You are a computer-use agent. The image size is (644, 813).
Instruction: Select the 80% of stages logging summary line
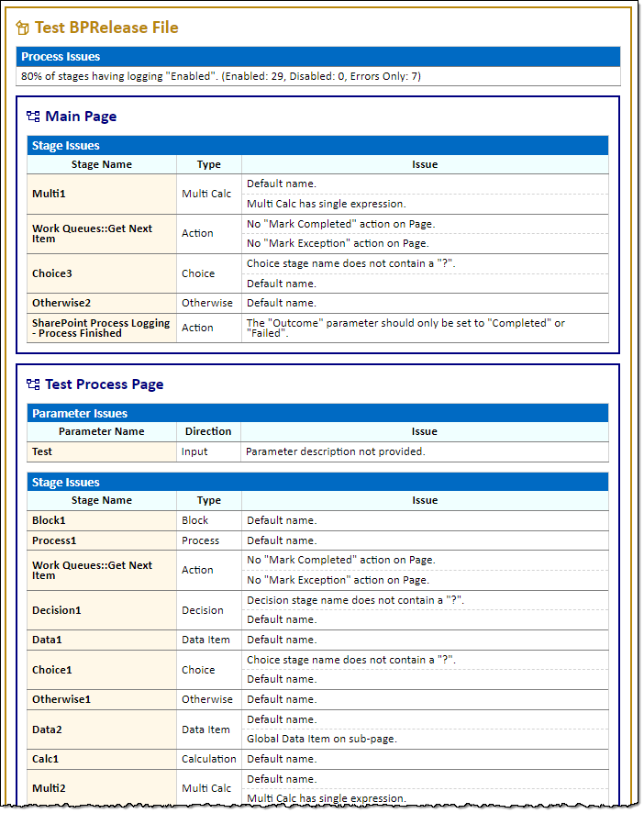coord(221,76)
